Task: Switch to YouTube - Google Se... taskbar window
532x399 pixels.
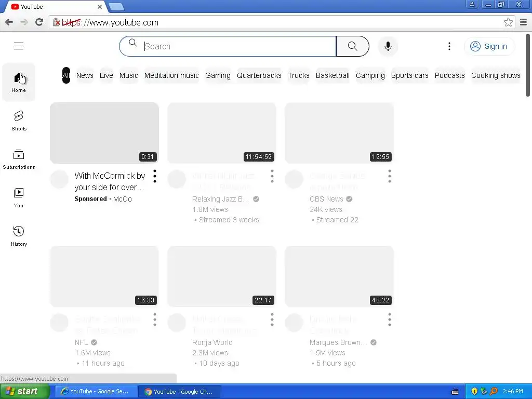Action: 96,391
